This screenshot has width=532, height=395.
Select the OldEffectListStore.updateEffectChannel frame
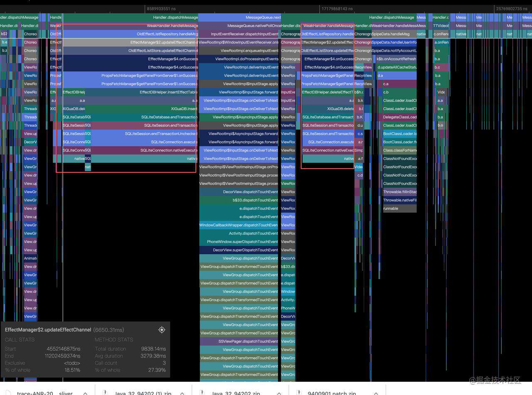coord(130,51)
